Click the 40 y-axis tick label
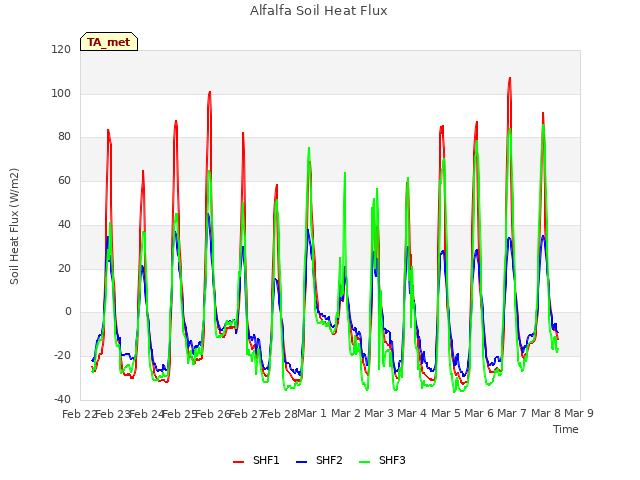Image resolution: width=640 pixels, height=480 pixels. [x=64, y=224]
